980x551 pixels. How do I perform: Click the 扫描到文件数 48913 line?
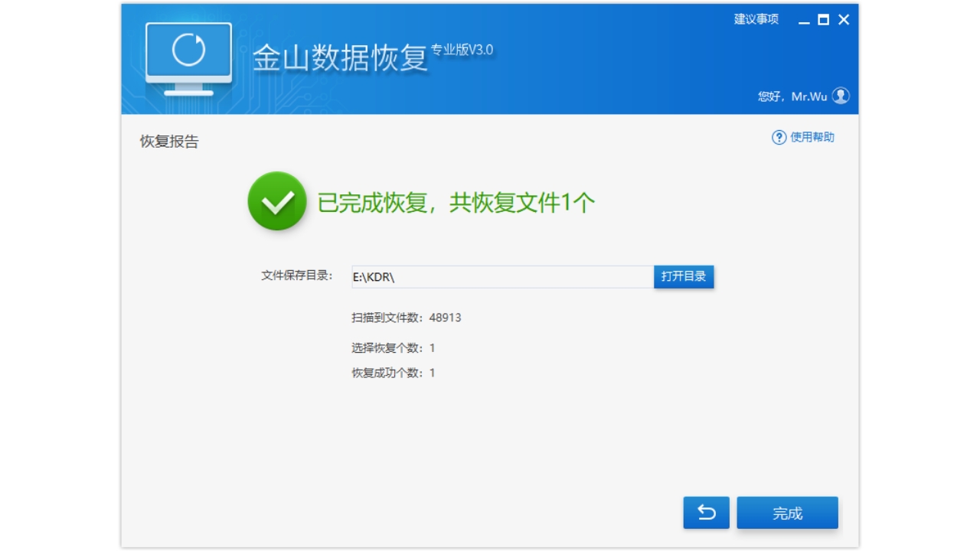pyautogui.click(x=406, y=318)
